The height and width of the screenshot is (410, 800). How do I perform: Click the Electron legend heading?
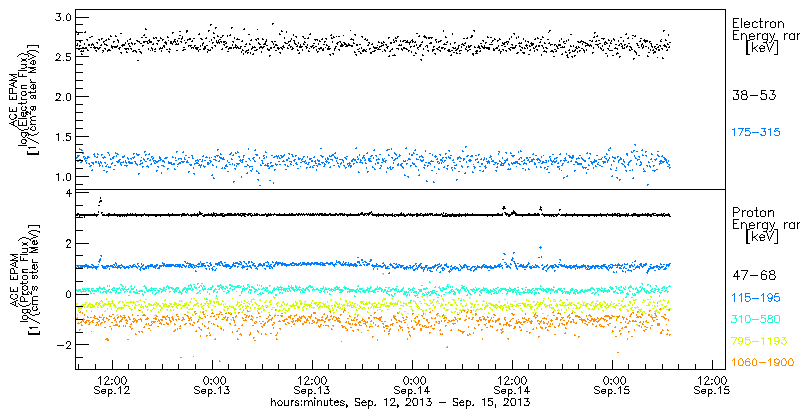pos(758,23)
